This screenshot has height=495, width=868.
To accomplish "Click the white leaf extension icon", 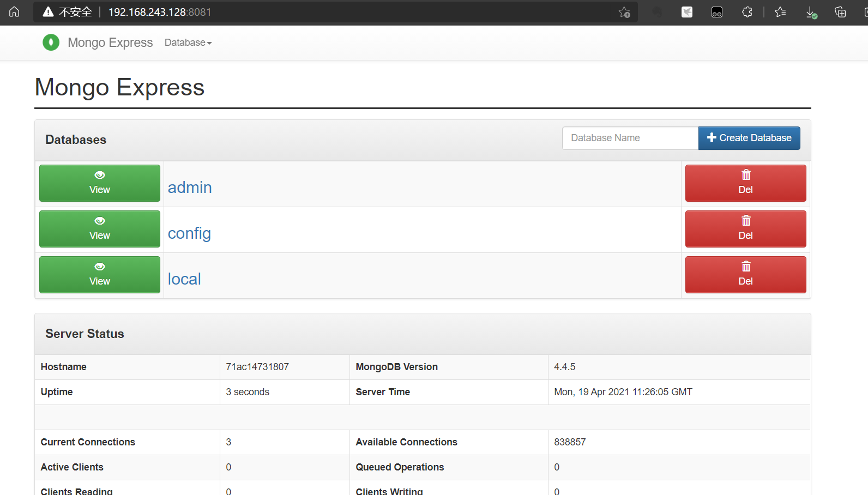I will click(687, 12).
